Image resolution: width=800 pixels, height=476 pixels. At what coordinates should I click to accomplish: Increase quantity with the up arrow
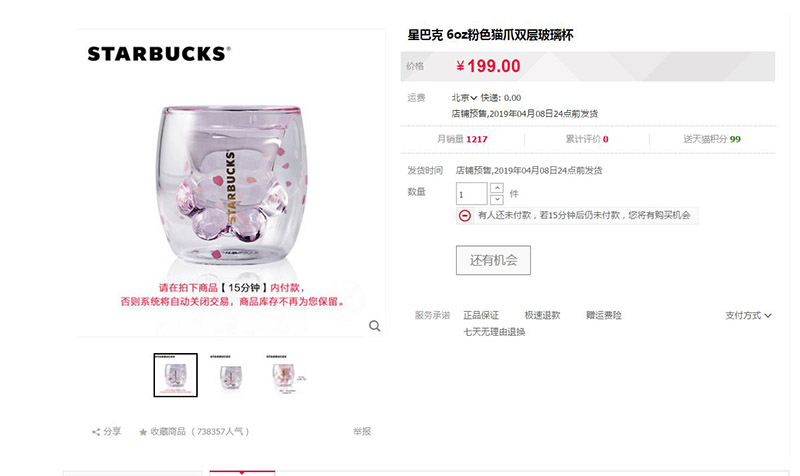click(497, 188)
